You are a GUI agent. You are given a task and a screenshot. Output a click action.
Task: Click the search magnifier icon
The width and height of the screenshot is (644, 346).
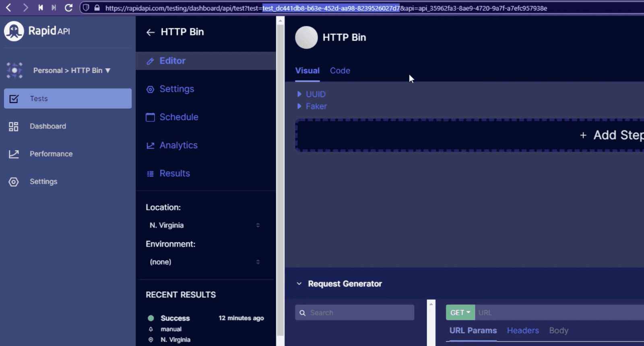(303, 313)
